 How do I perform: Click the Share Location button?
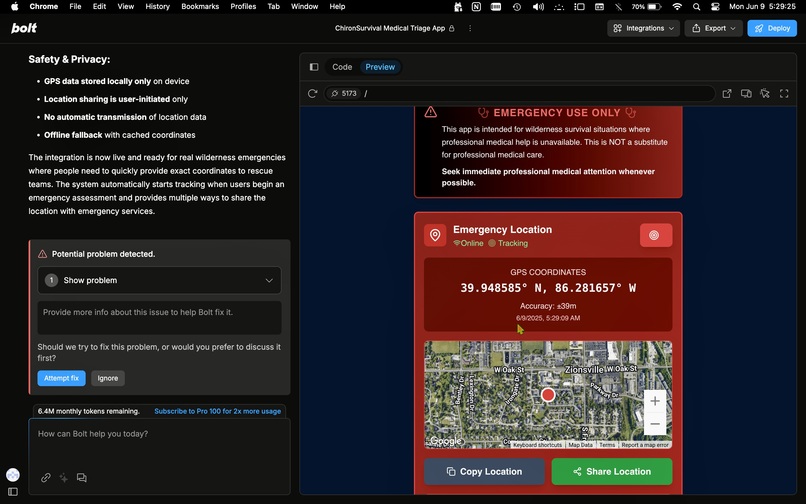[x=612, y=472]
